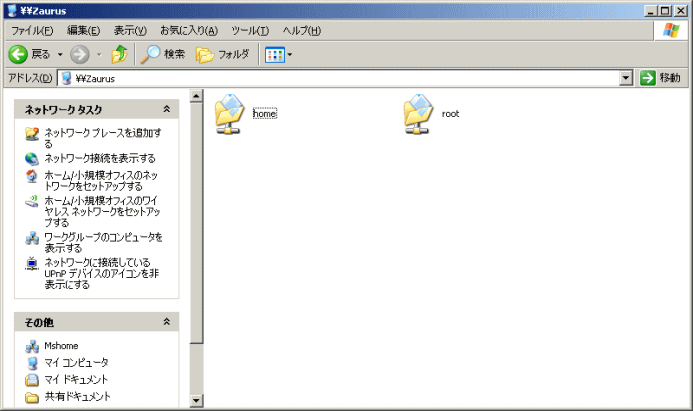Click the 共有ドキュメント folder icon
Screen dimensions: 693x411
(32, 397)
